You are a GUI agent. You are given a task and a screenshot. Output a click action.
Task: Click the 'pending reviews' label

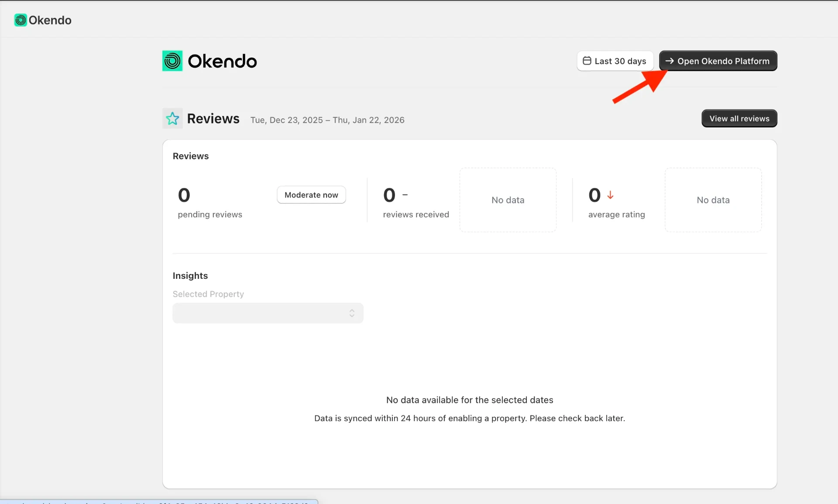tap(210, 215)
